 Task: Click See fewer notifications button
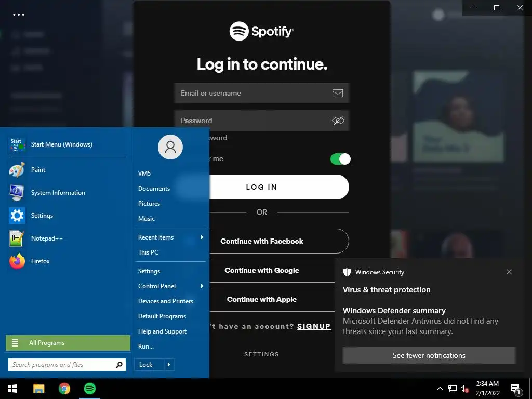point(429,355)
